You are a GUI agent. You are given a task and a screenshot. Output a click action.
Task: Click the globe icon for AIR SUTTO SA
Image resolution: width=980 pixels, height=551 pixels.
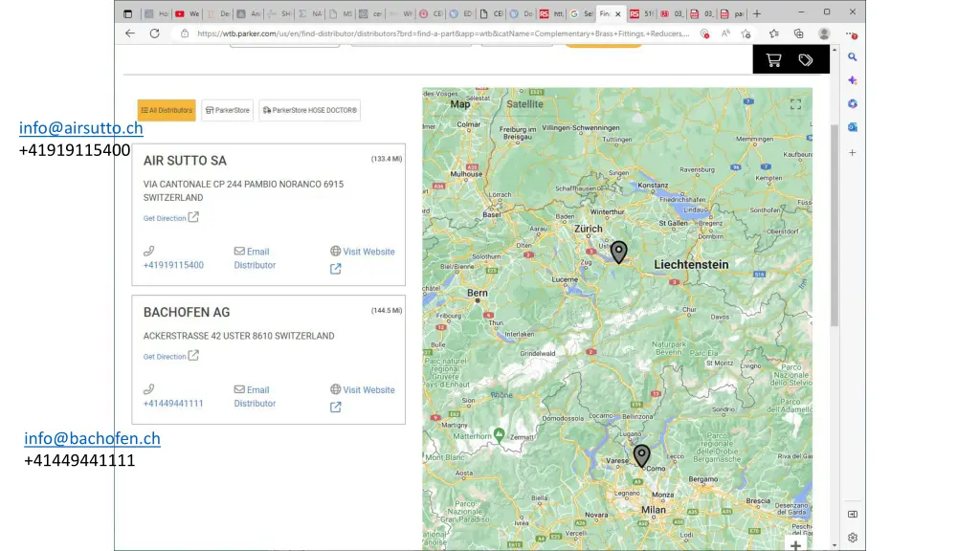336,252
